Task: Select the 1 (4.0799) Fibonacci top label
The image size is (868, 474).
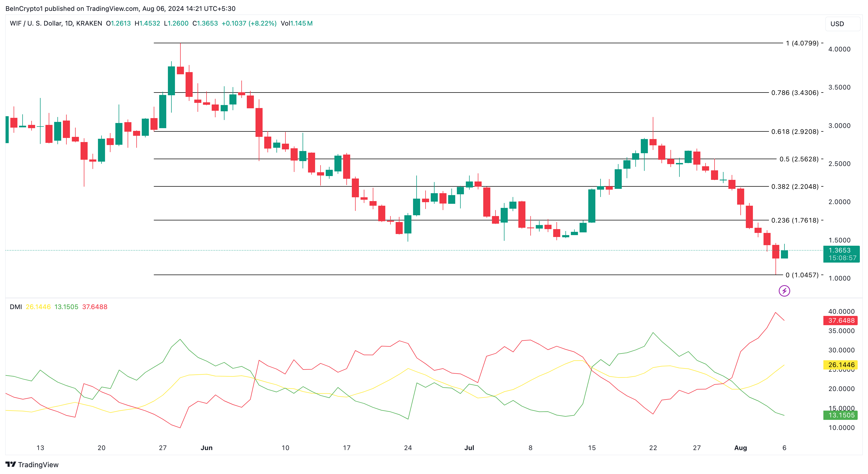Action: click(x=802, y=43)
